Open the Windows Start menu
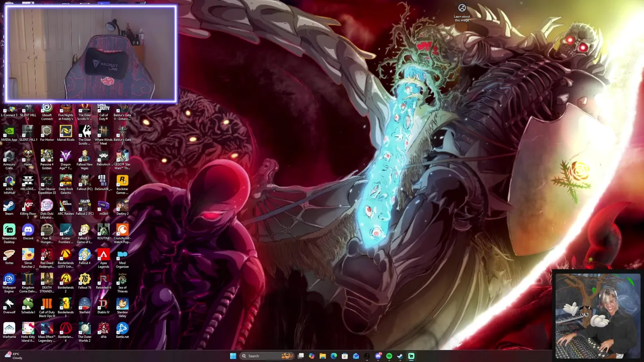The width and height of the screenshot is (644, 362). pos(233,356)
